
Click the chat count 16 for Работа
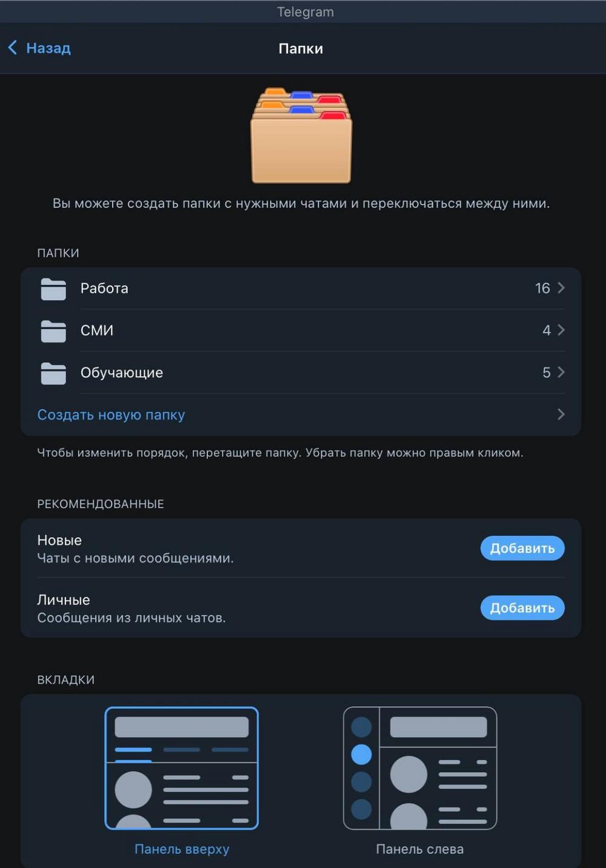click(542, 288)
